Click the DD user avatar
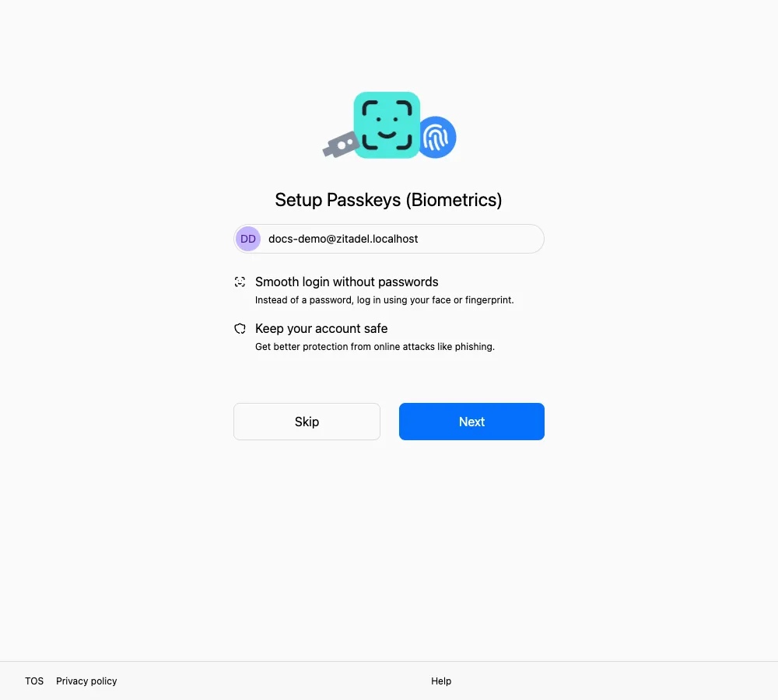Image resolution: width=778 pixels, height=700 pixels. [x=248, y=239]
